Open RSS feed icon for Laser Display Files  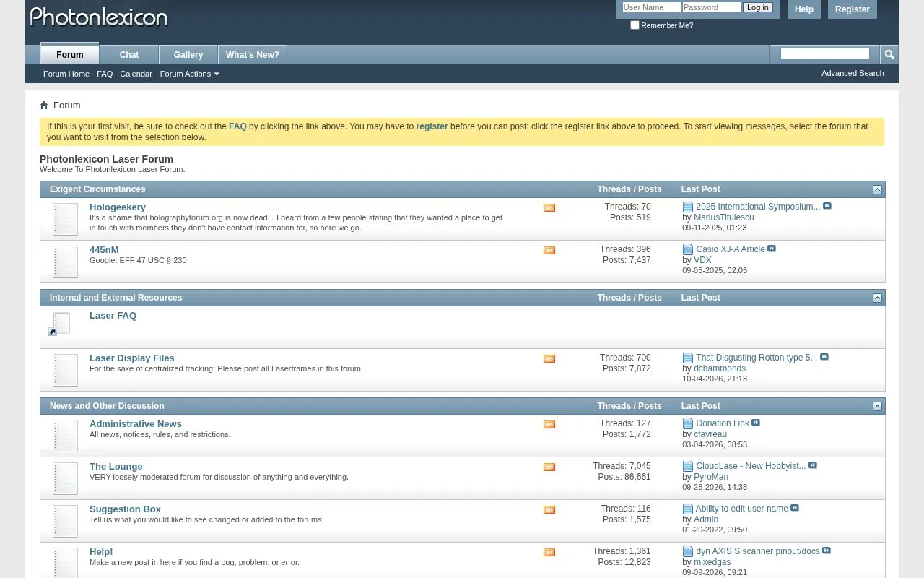pos(549,358)
